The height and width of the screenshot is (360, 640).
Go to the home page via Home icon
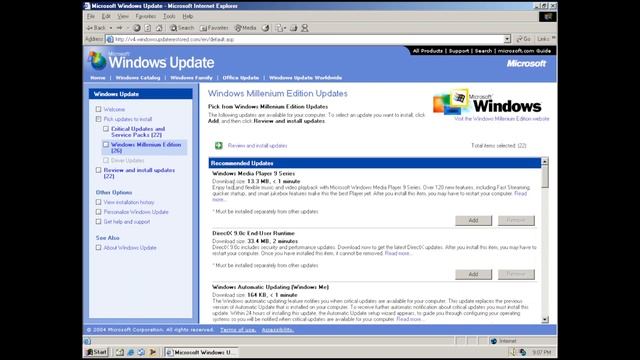159,28
